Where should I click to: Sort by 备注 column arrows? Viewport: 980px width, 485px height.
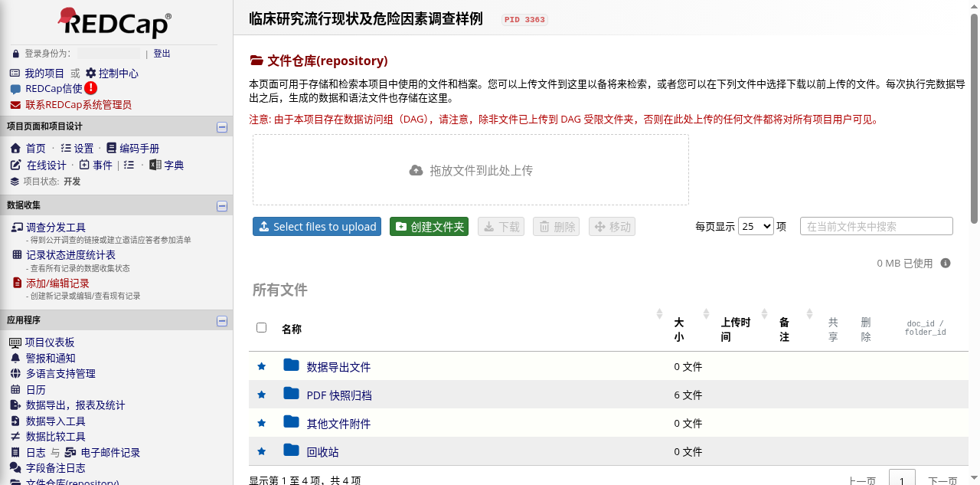click(809, 314)
